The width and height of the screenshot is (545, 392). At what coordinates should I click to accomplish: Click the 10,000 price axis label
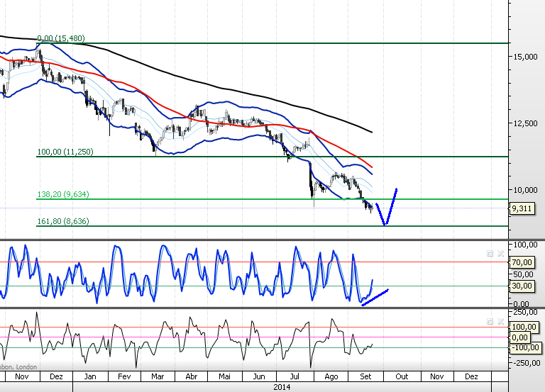525,190
